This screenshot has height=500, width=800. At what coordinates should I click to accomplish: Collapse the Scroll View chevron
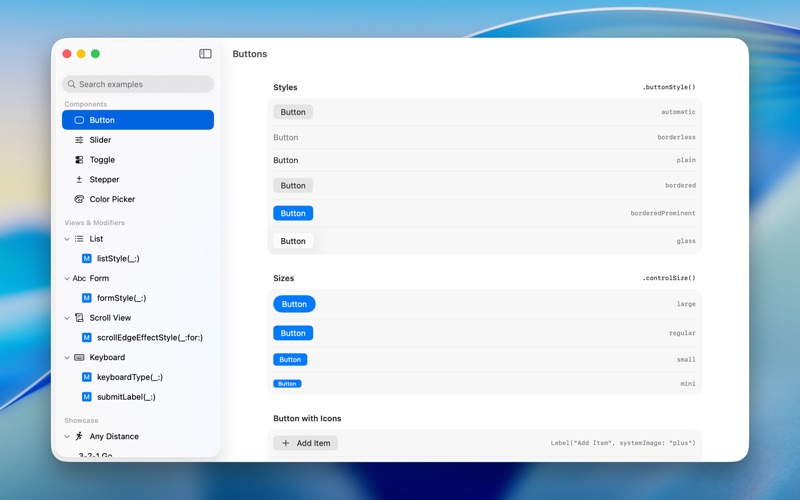[67, 318]
